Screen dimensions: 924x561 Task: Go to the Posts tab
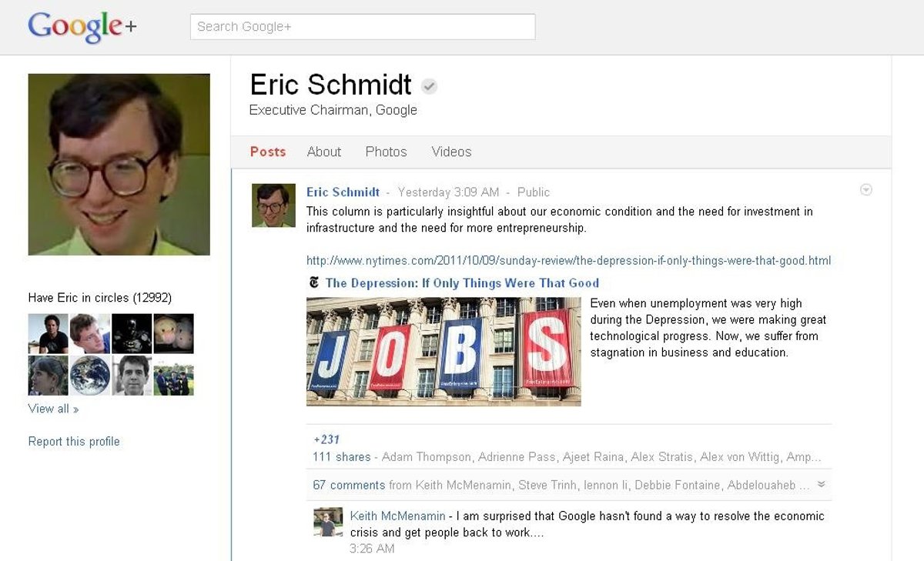[x=268, y=152]
